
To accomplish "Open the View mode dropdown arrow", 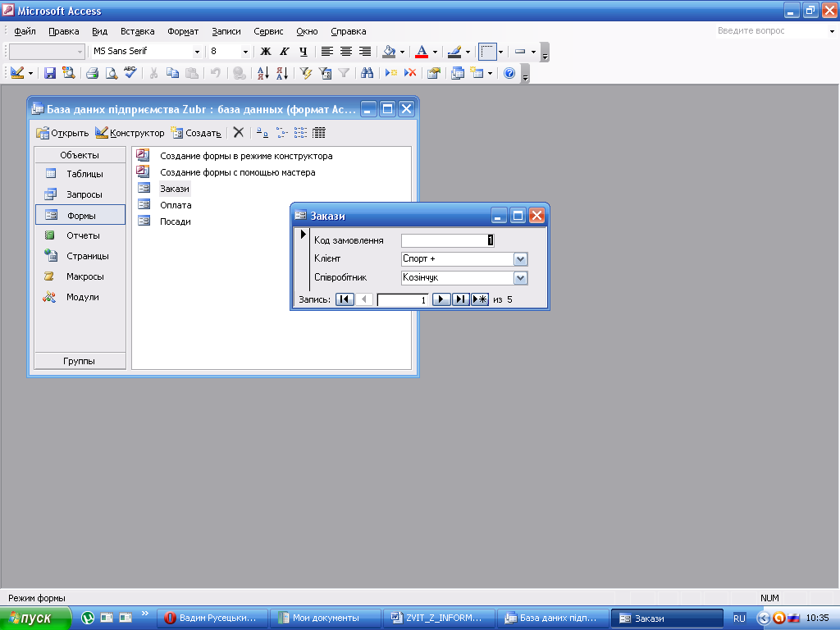I will (30, 73).
